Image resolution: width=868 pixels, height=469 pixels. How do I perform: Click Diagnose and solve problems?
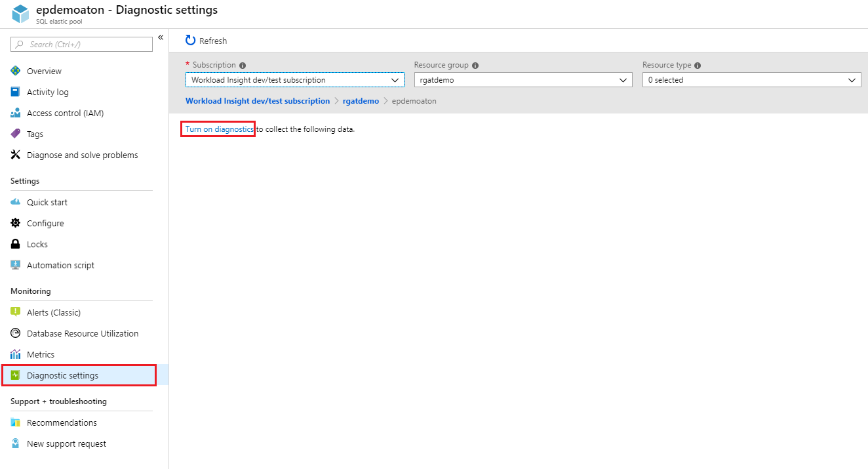[x=82, y=155]
